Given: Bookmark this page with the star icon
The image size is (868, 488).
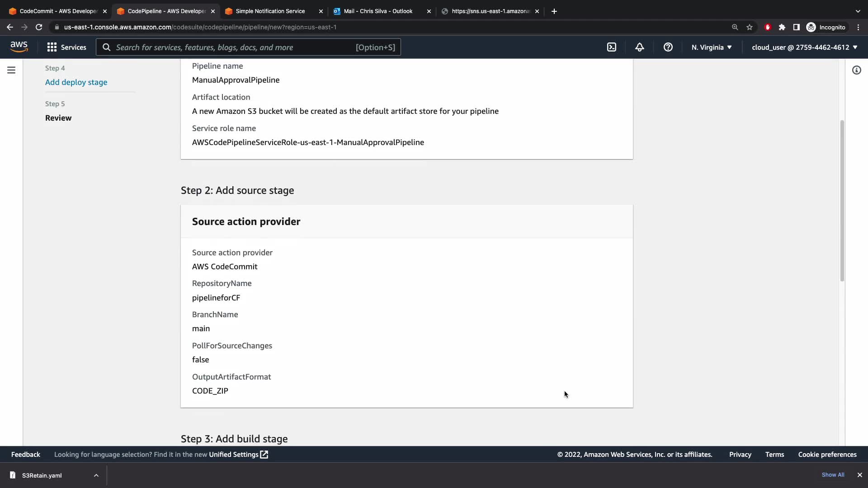Looking at the screenshot, I should pyautogui.click(x=750, y=27).
